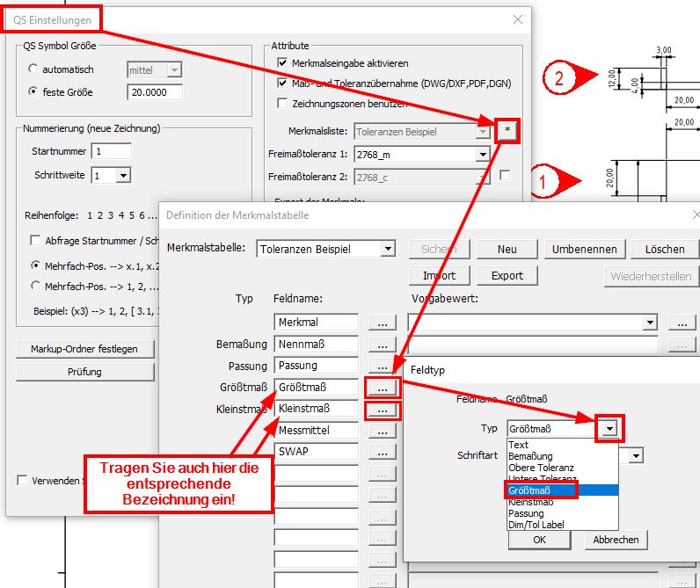Click the Import button
Screen dimensions: 700x588
point(440,276)
